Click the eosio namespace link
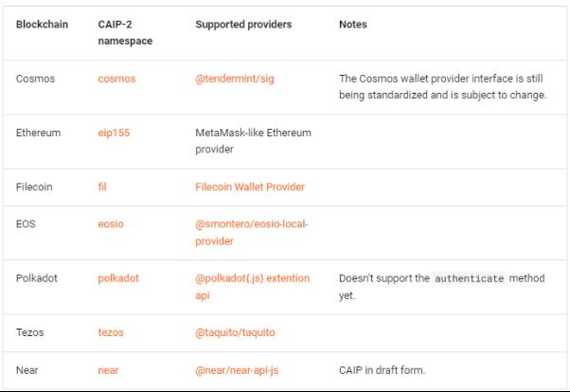 pos(111,224)
